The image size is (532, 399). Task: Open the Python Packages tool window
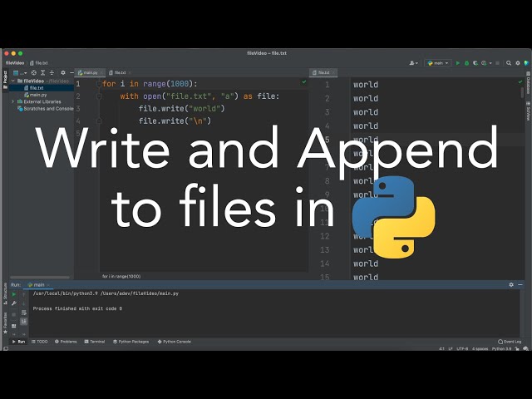click(x=131, y=342)
